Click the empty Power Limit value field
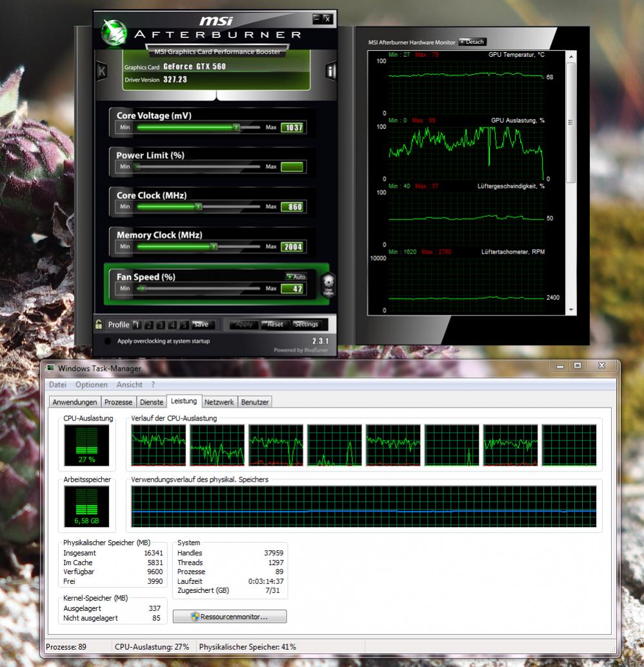The height and width of the screenshot is (667, 644). click(x=292, y=166)
